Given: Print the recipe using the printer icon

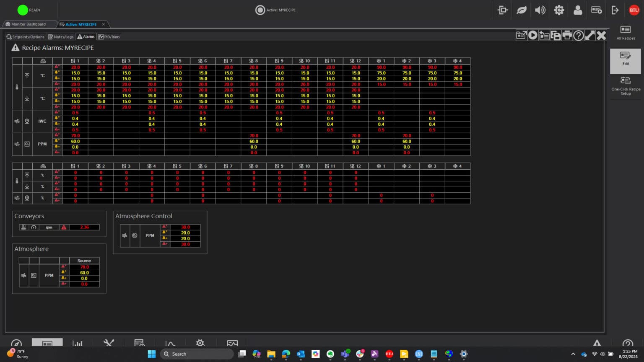Looking at the screenshot, I should pos(567,36).
